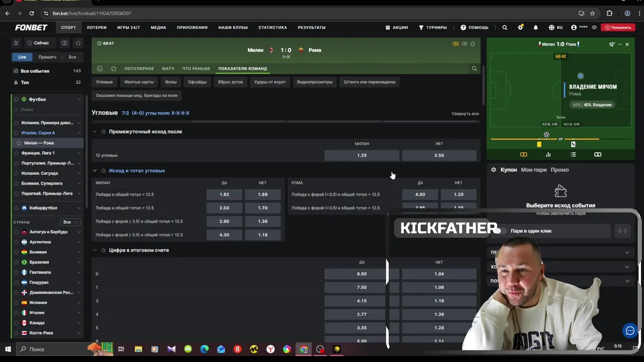Filter markets by Офсайды
Viewport: 644px width, 362px height.
(x=197, y=82)
